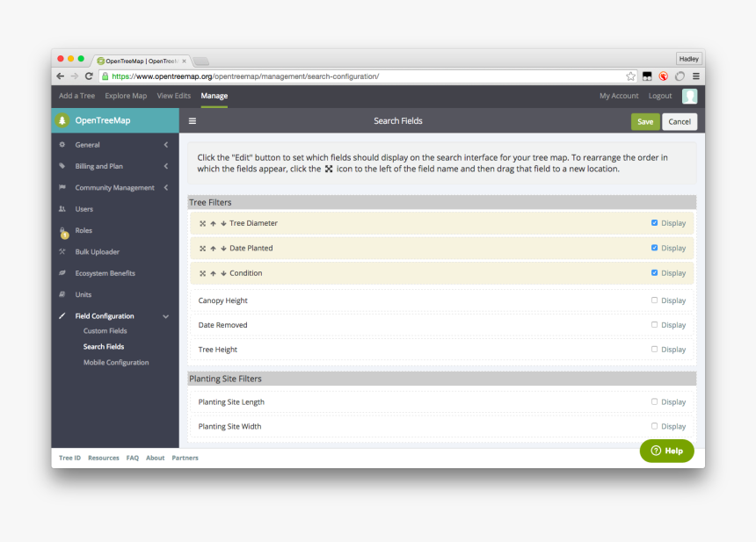Uncheck Display for Tree Diameter
This screenshot has height=542, width=756.
(654, 222)
